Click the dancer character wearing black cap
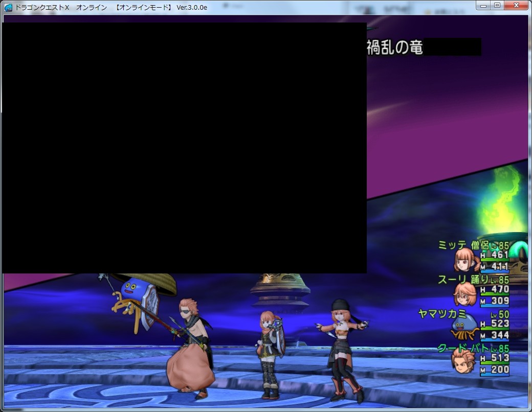This screenshot has width=532, height=412. point(343,351)
